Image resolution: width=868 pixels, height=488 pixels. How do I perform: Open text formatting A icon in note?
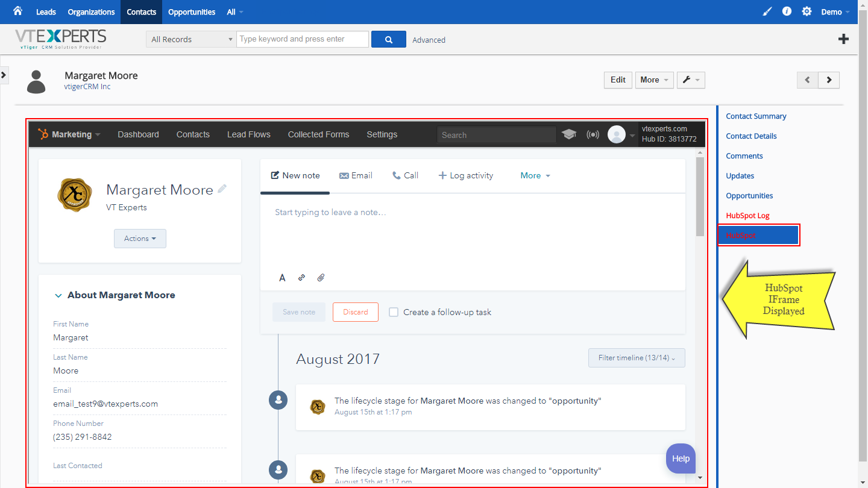coord(282,278)
